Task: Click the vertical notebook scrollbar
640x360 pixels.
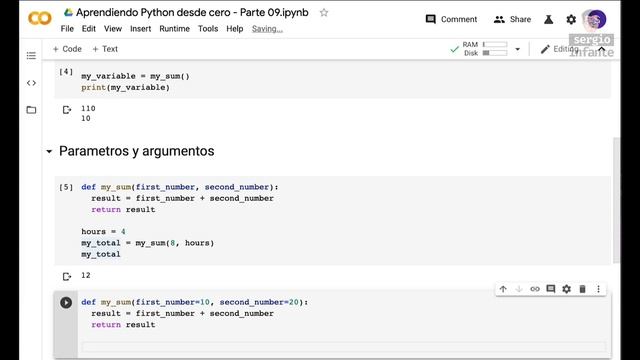Action: [x=616, y=200]
